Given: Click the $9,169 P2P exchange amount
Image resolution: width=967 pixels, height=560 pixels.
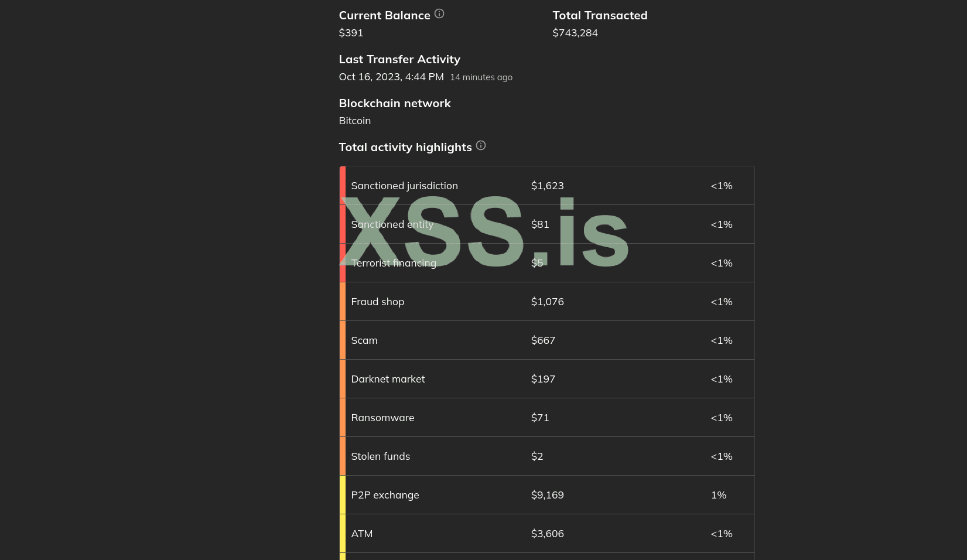Looking at the screenshot, I should (x=547, y=495).
